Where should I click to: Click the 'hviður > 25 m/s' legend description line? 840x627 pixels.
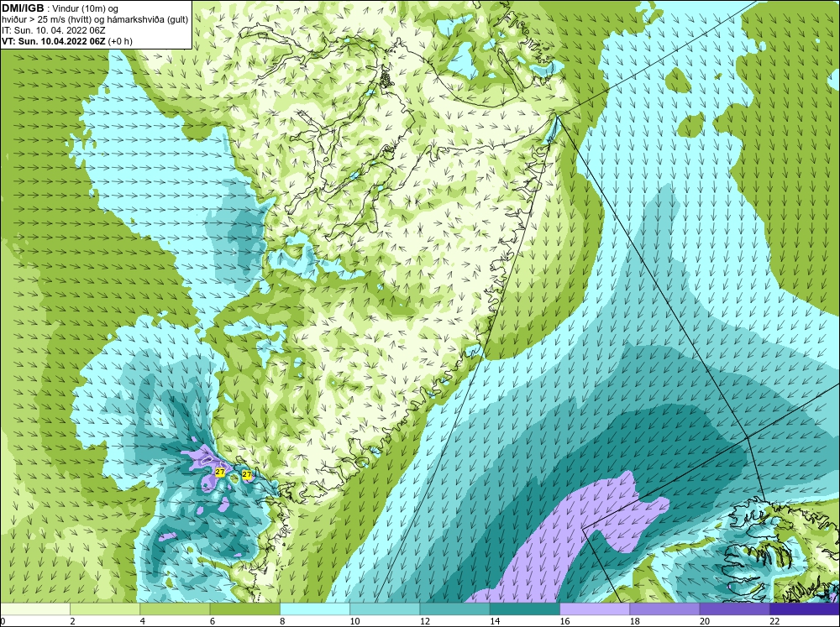95,19
